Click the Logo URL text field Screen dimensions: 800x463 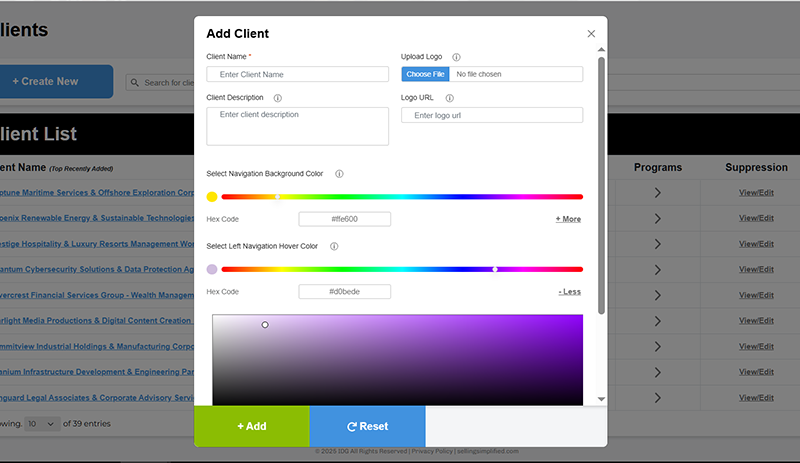pyautogui.click(x=492, y=115)
